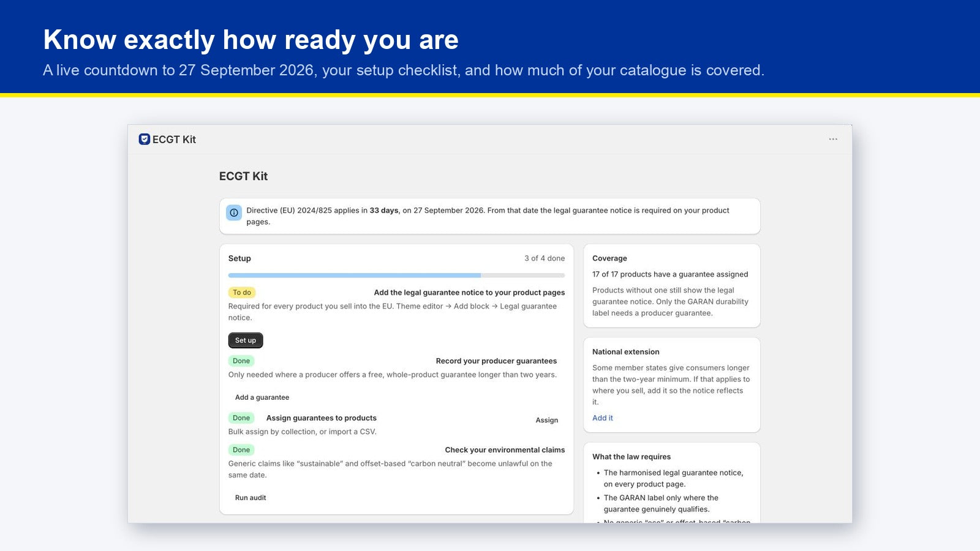Image resolution: width=980 pixels, height=551 pixels.
Task: Open the three-dot more options menu
Action: (x=833, y=139)
